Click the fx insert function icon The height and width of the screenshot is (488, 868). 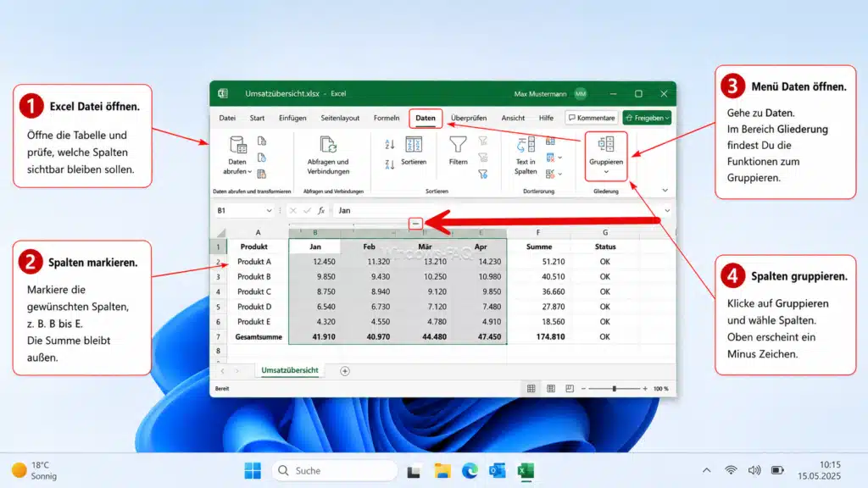click(x=321, y=210)
